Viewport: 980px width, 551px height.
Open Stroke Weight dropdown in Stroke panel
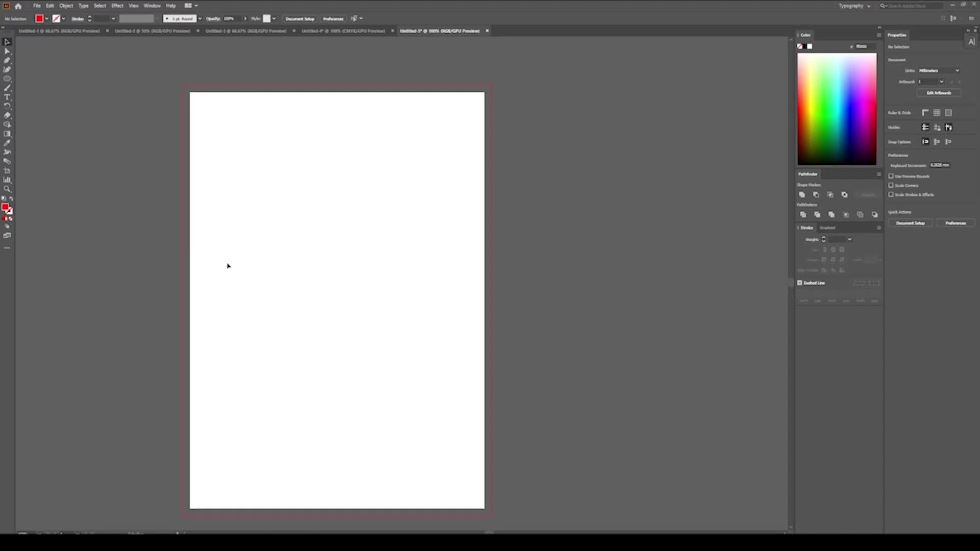(x=849, y=239)
